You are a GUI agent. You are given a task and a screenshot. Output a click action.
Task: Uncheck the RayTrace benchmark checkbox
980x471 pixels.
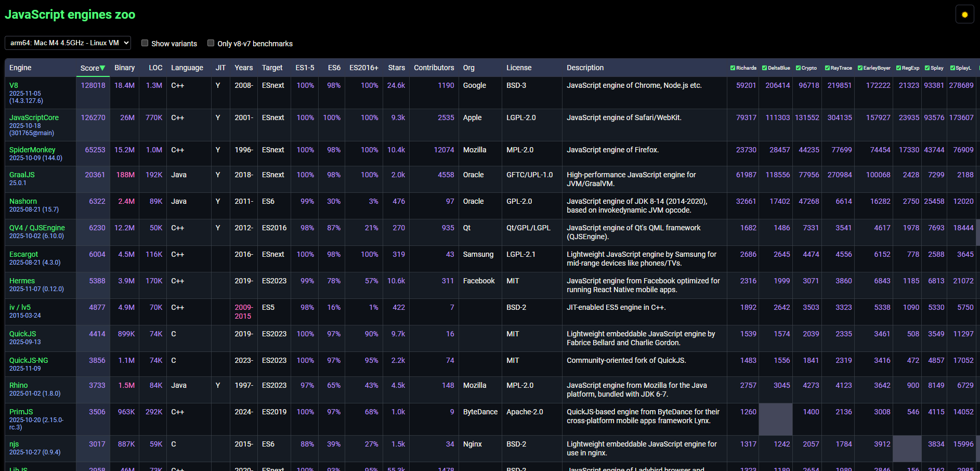(827, 68)
